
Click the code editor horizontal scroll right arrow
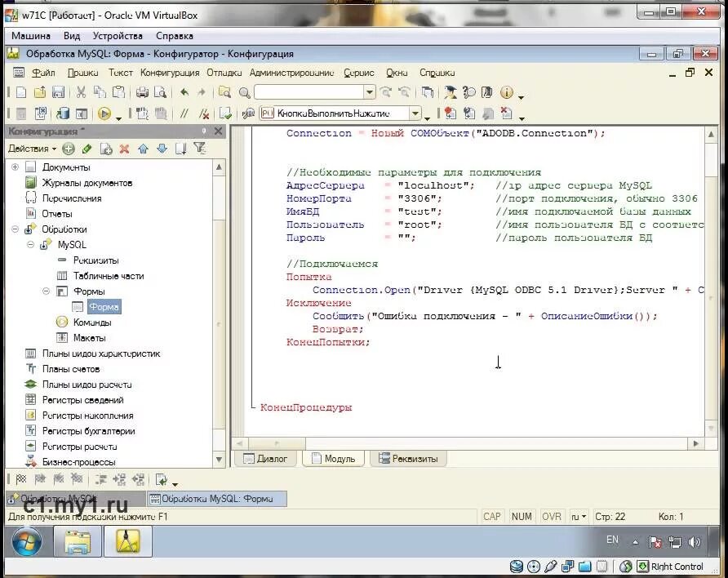point(696,443)
